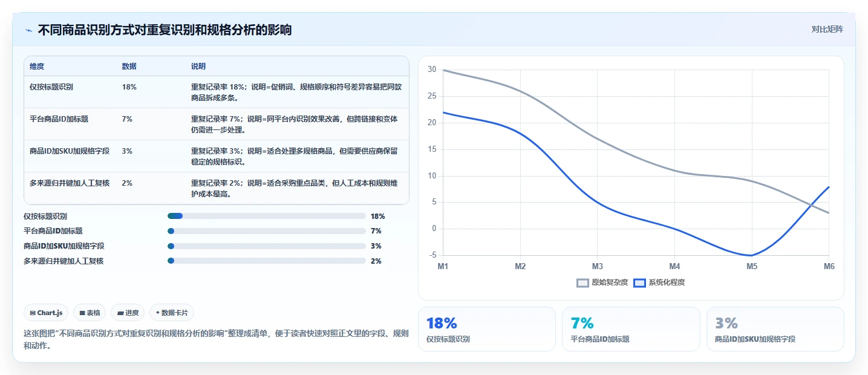Toggle the 系统化程度 legend swatch
868x375 pixels.
639,282
